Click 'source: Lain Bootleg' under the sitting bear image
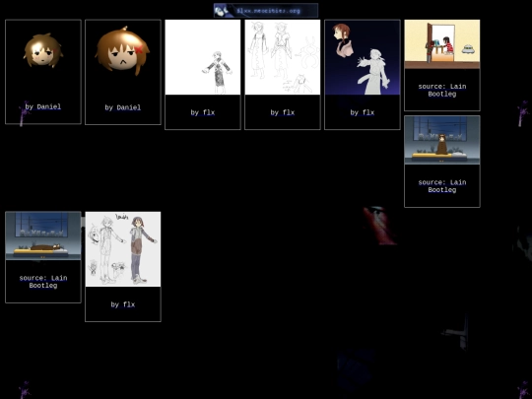 pos(442,186)
